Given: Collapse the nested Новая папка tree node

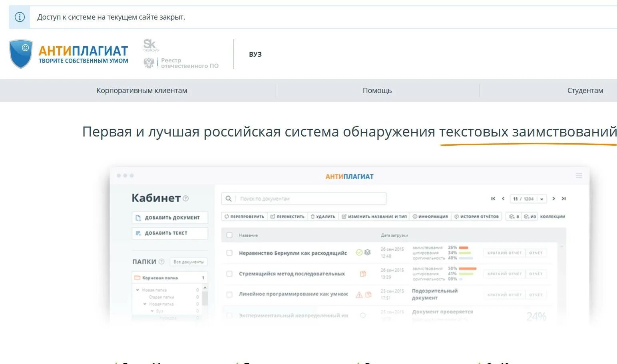Looking at the screenshot, I should [145, 304].
